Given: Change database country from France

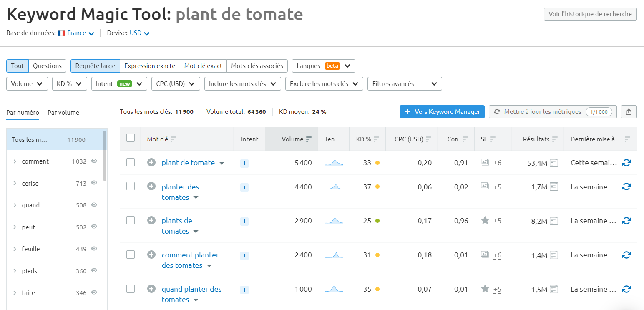Looking at the screenshot, I should tap(76, 33).
